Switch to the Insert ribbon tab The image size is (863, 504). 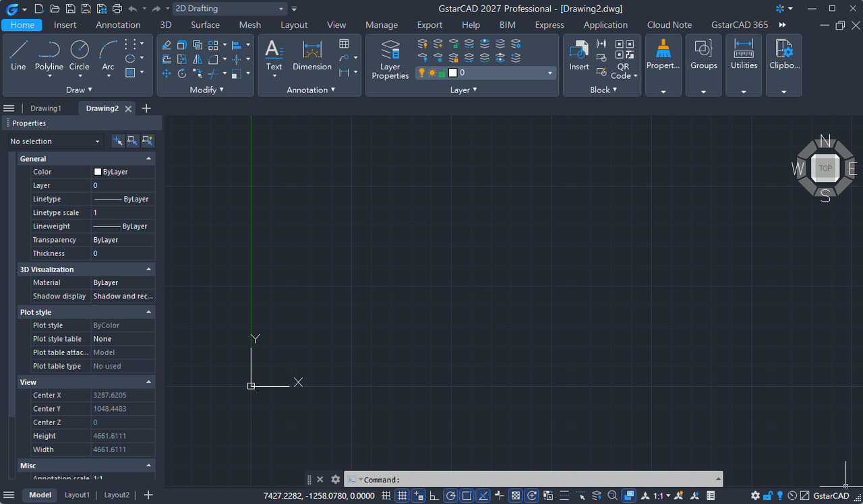(x=65, y=25)
